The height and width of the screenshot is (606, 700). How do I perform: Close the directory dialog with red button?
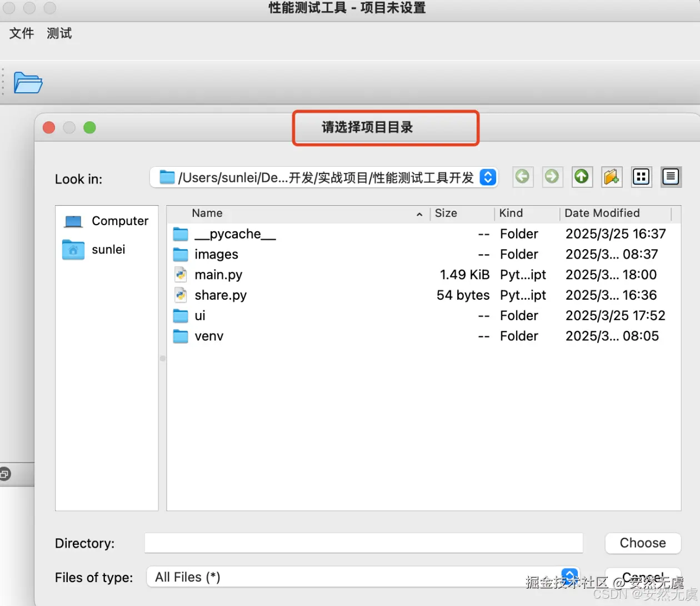coord(49,128)
